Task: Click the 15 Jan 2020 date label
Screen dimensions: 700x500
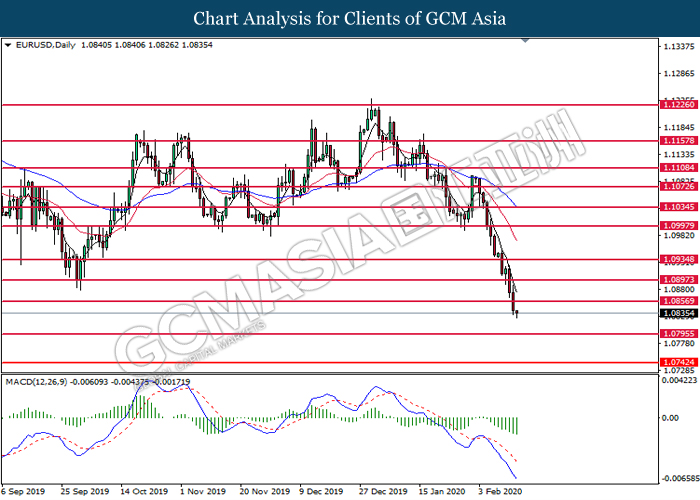Action: [x=442, y=492]
